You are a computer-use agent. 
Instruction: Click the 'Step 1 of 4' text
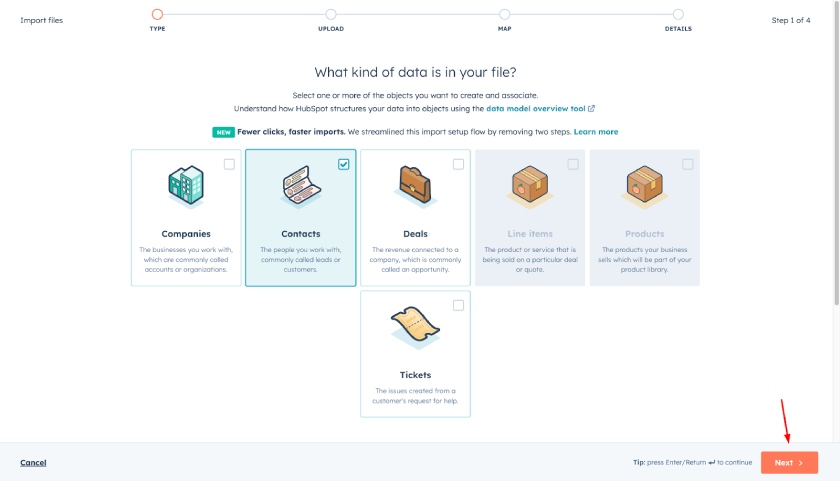tap(791, 20)
